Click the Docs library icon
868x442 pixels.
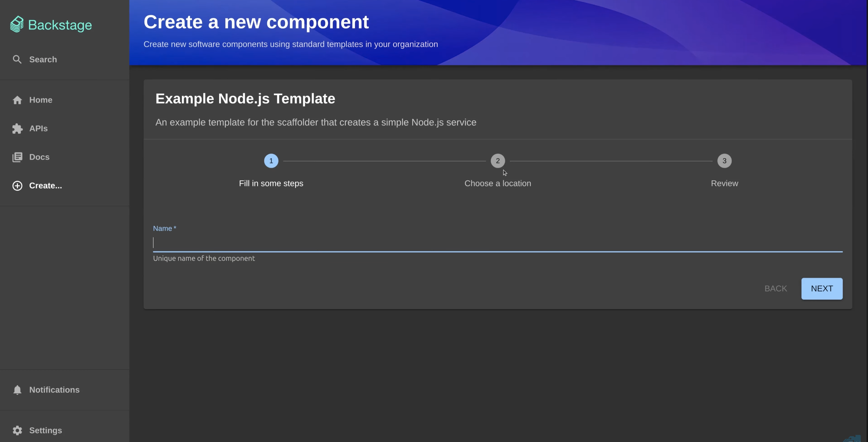click(x=17, y=157)
